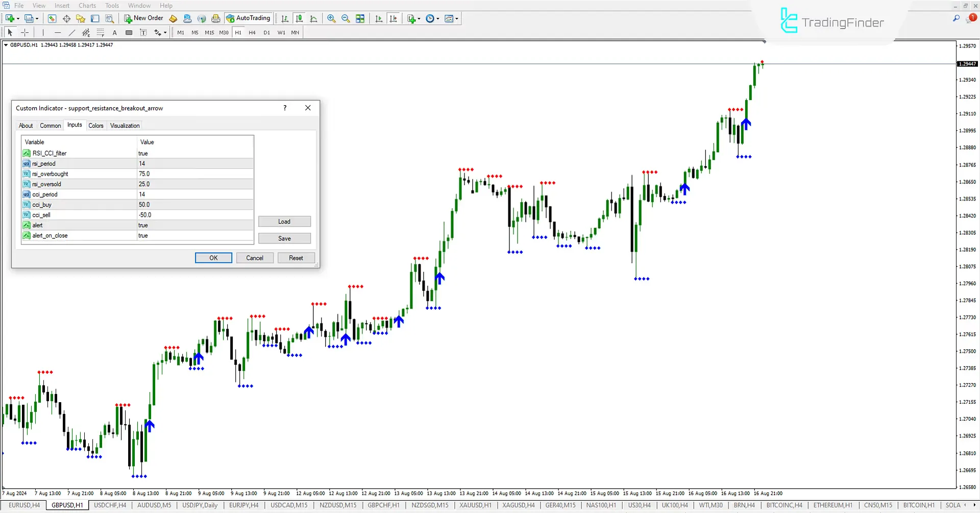
Task: Insert a text label on chart
Action: 143,32
